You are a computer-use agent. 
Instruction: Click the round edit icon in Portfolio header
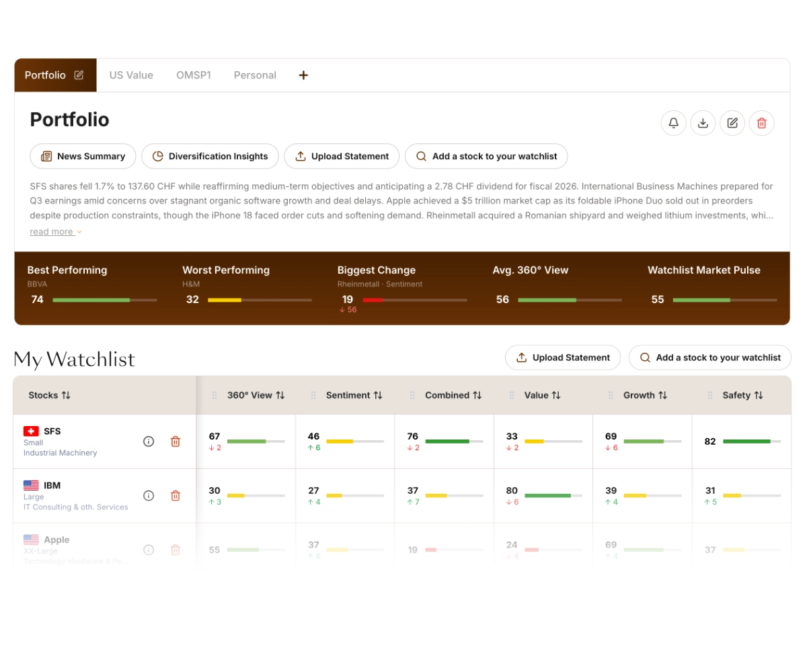click(x=732, y=123)
